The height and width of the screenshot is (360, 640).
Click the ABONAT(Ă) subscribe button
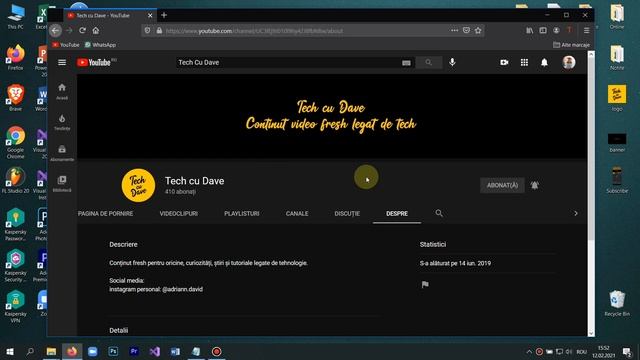click(502, 185)
